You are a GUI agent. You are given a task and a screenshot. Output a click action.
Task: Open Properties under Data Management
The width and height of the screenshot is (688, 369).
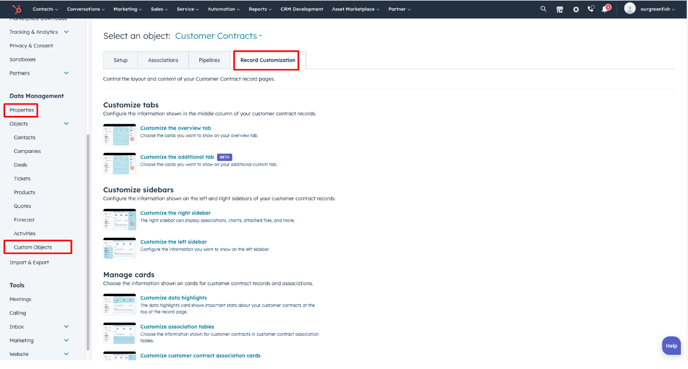pos(22,110)
